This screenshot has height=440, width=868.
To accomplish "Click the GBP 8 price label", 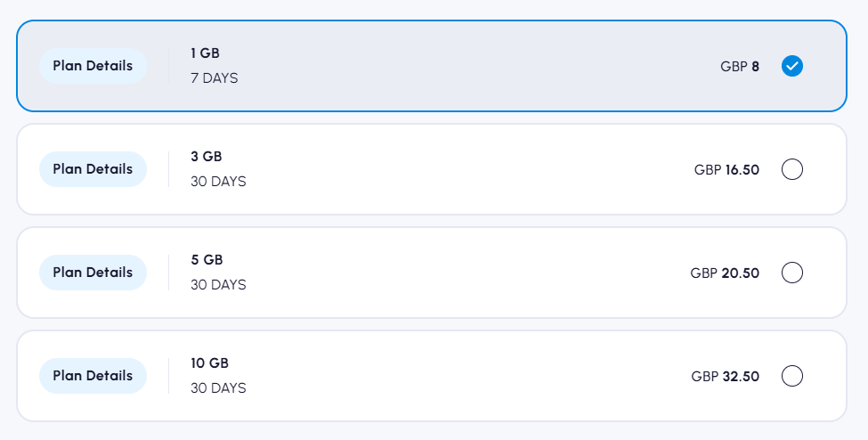I will [740, 66].
